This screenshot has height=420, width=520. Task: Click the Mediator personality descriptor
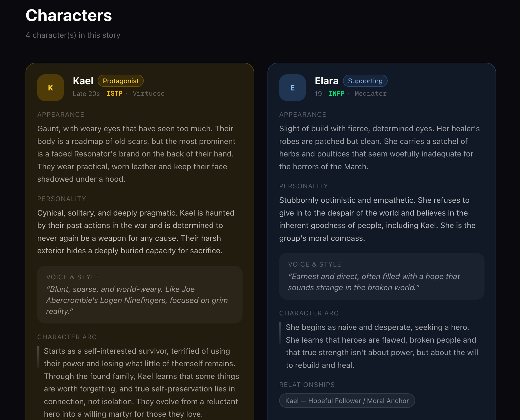(370, 93)
